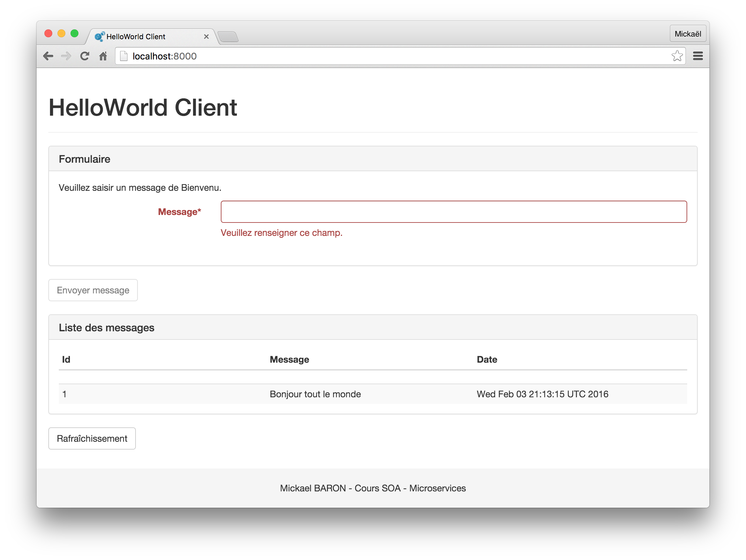This screenshot has width=746, height=560.
Task: Open a new tab
Action: pos(228,37)
